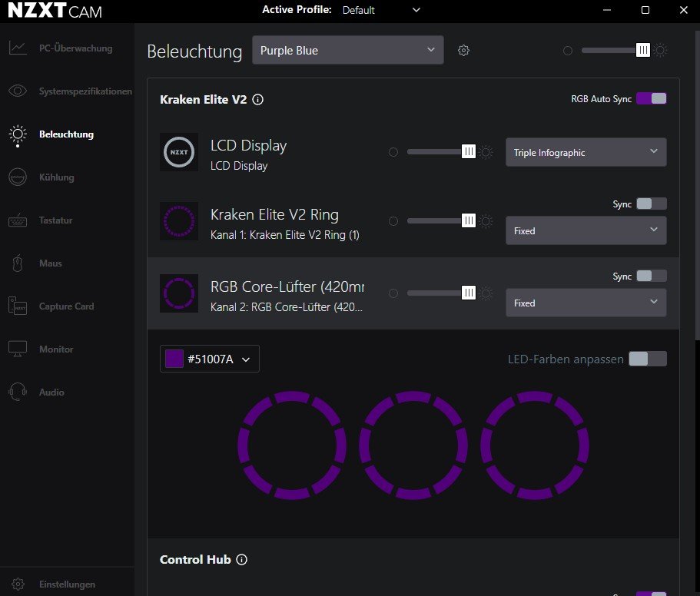Click RGB Core-Lüfter max brightness sun icon

click(x=486, y=293)
